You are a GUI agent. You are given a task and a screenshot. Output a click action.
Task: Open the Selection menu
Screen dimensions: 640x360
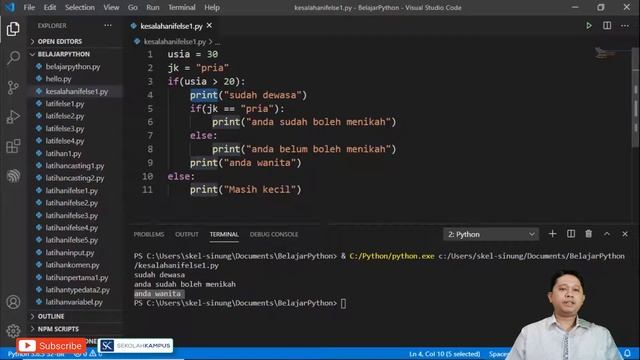(80, 7)
